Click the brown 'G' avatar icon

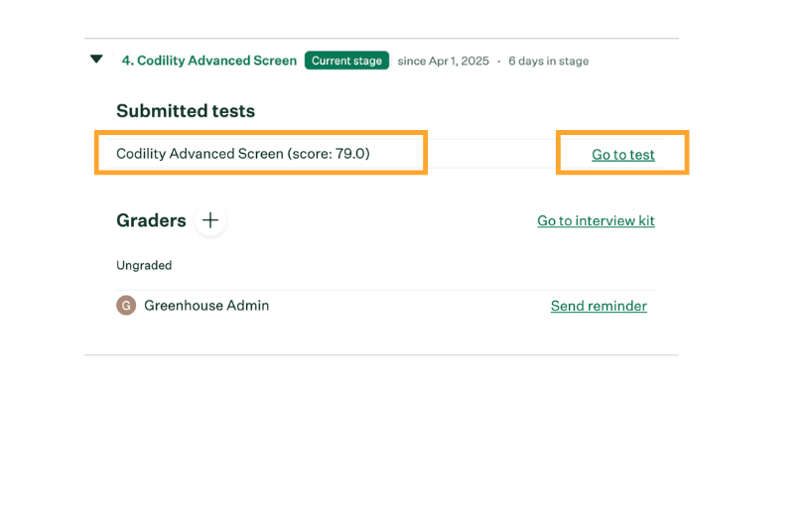click(126, 306)
